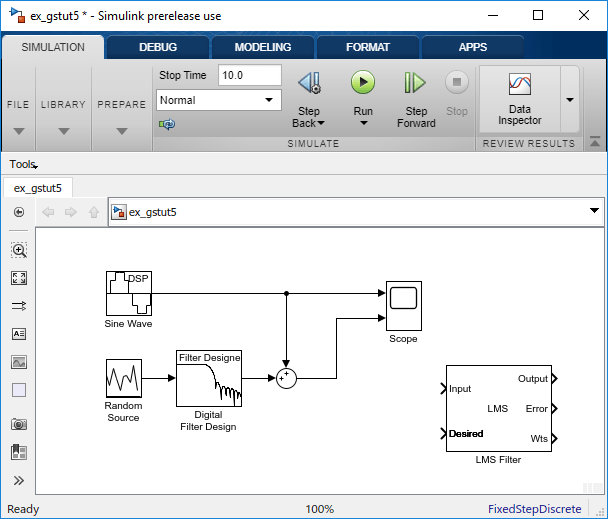
Task: Select the LMS Filter block
Action: point(499,408)
